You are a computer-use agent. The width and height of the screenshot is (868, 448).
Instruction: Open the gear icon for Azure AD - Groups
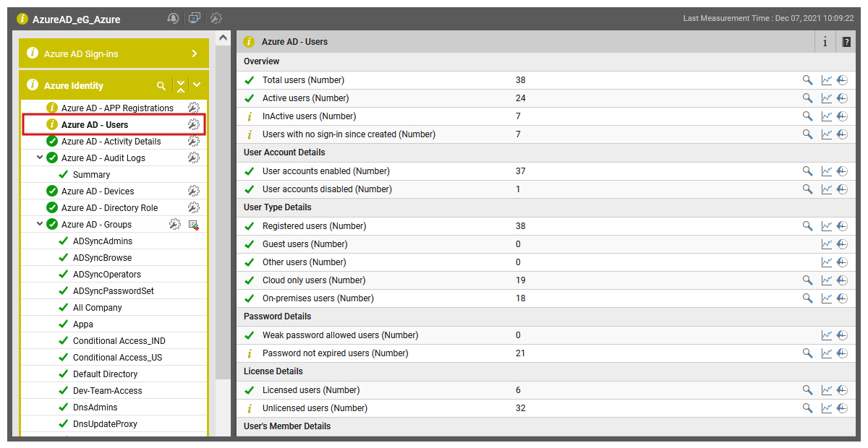click(175, 224)
